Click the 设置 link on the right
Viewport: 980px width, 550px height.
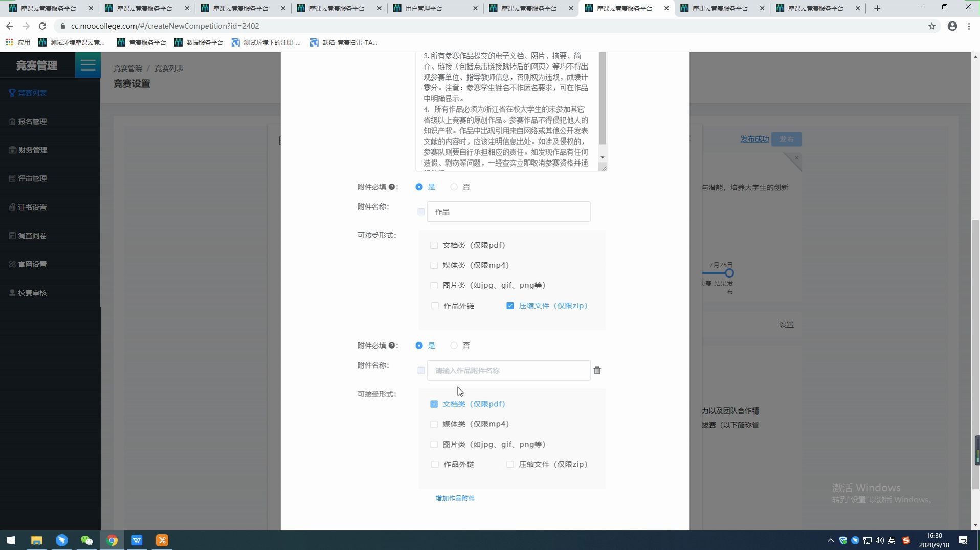coord(787,325)
